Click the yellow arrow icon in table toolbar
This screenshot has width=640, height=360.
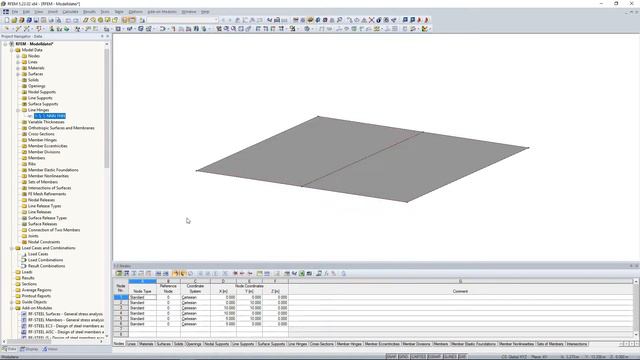(176, 273)
